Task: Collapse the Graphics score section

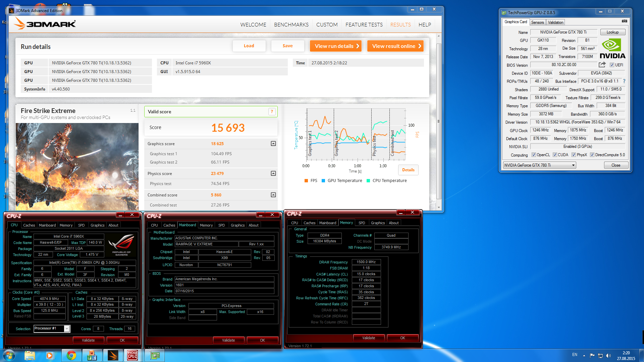Action: coord(273,143)
